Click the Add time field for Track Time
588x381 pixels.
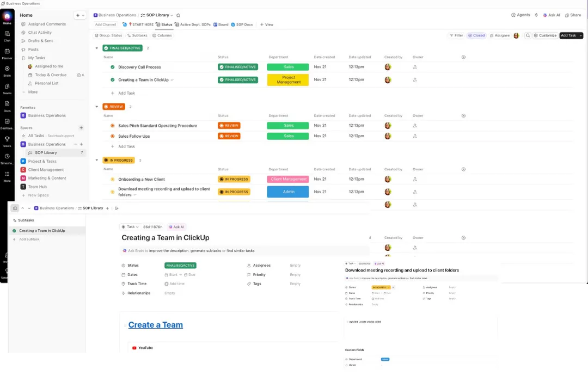pos(175,284)
